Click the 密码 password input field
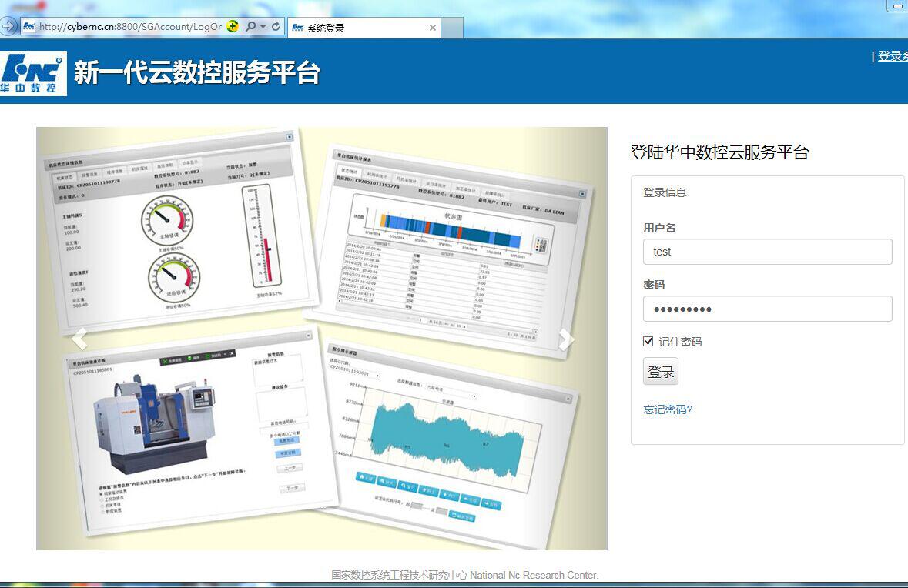The image size is (908, 588). click(767, 309)
